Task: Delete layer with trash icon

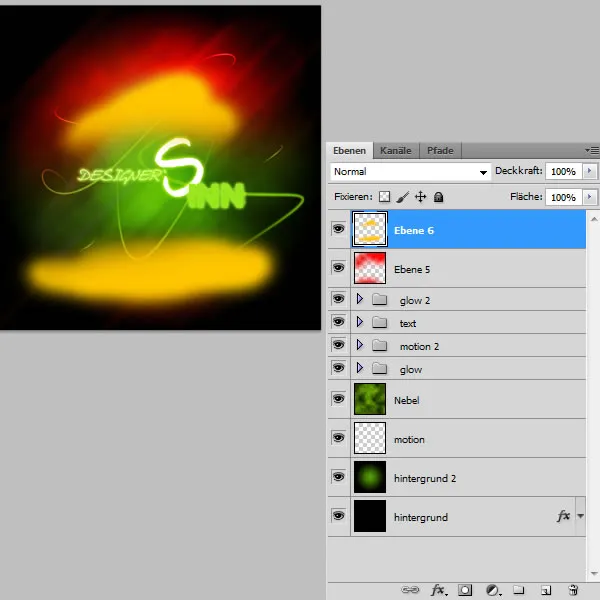Action: tap(573, 590)
